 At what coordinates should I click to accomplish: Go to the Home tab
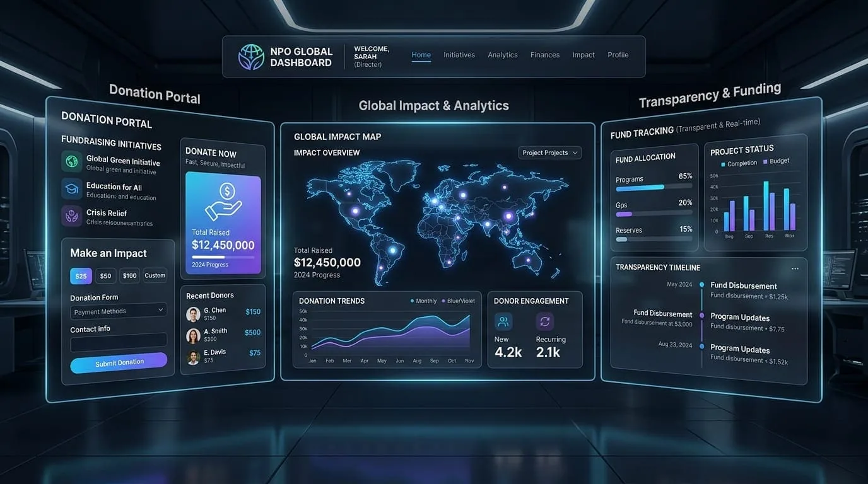click(421, 55)
